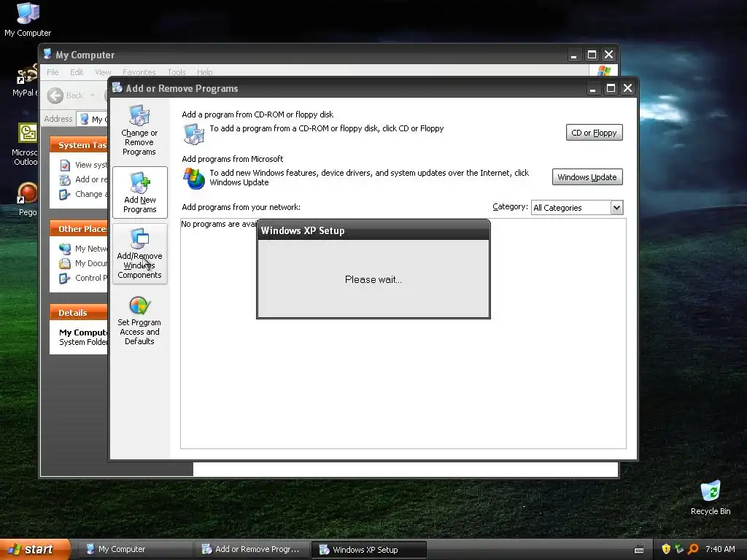This screenshot has width=747, height=560.
Task: Click the CD or Floppy button
Action: coord(594,133)
